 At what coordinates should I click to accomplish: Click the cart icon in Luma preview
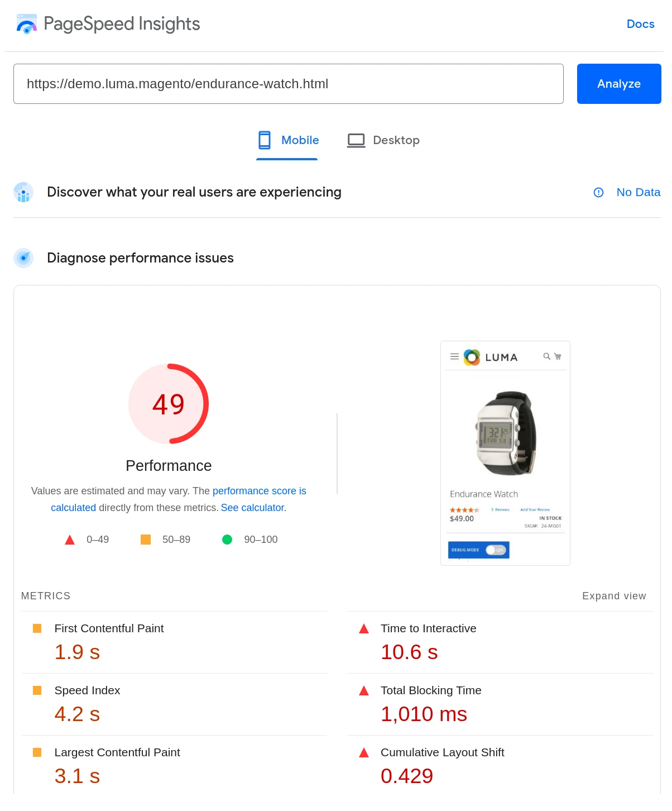(558, 356)
